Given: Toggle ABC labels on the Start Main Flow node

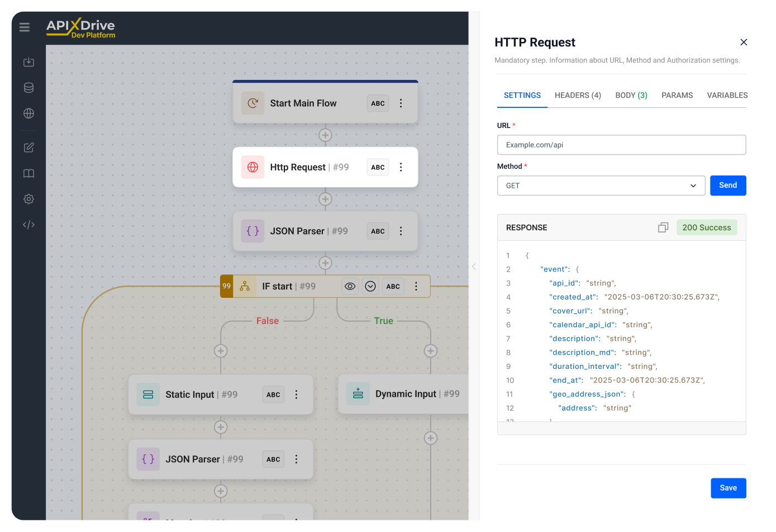Looking at the screenshot, I should (x=378, y=103).
